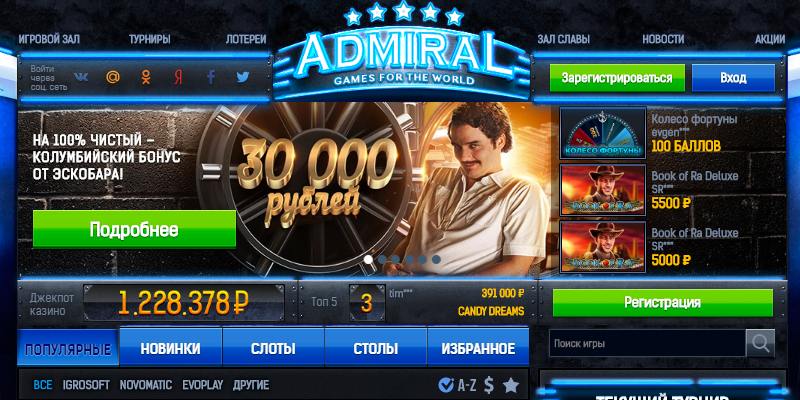Click the blue Вход login button
Image resolution: width=800 pixels, height=400 pixels.
tap(733, 78)
